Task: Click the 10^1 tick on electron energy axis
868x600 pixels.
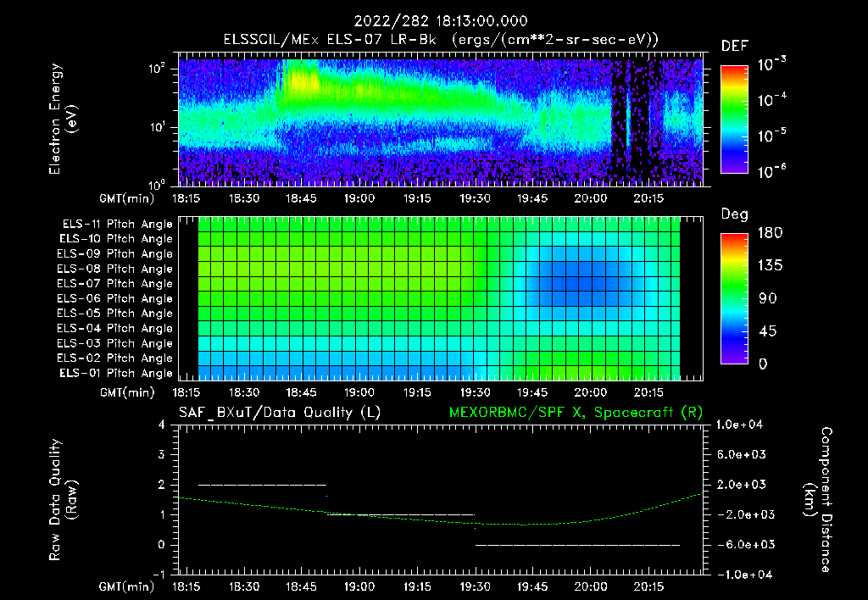Action: [x=157, y=127]
